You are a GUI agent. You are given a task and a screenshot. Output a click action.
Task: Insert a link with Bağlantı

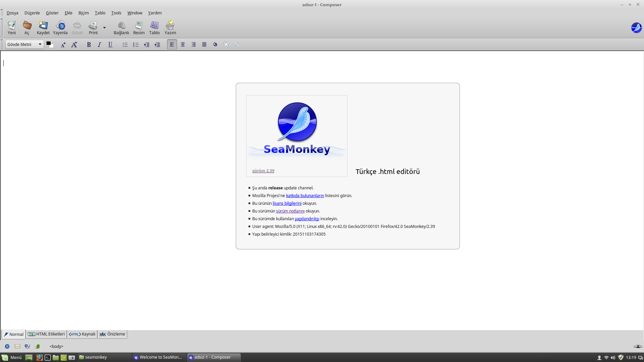pos(121,27)
